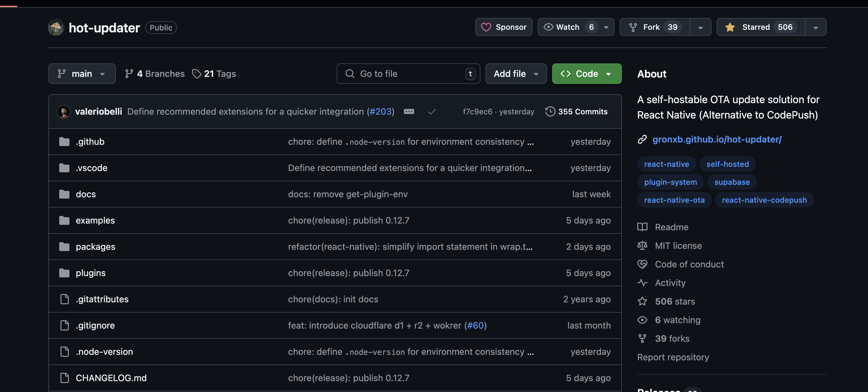Expand commit message ellipsis button
Viewport: 868px width, 392px height.
409,111
